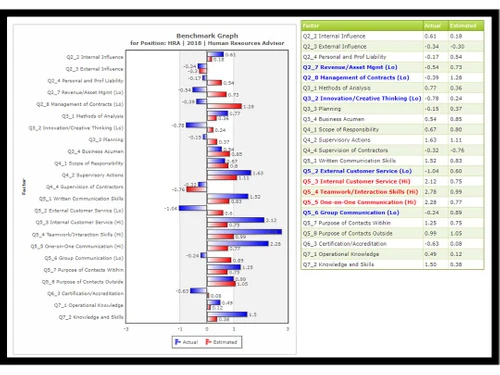
Task: Click Actual value -1.04 in External Customer Service row
Action: (432, 171)
